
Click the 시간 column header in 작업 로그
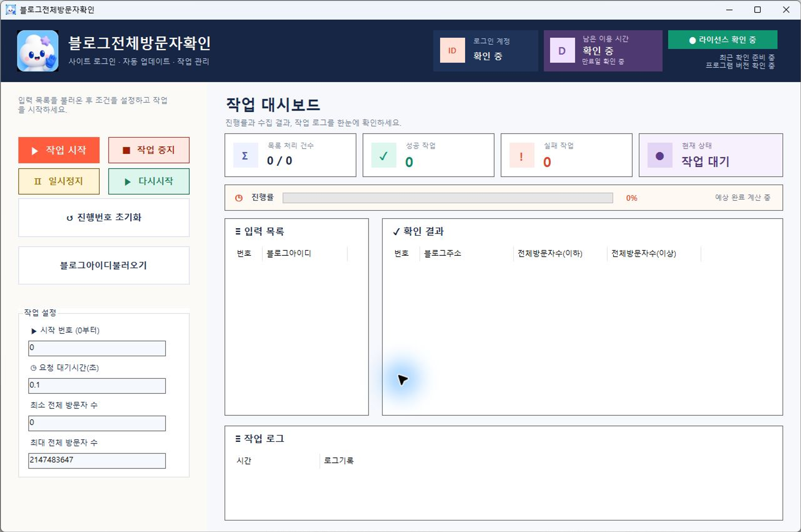click(x=276, y=460)
